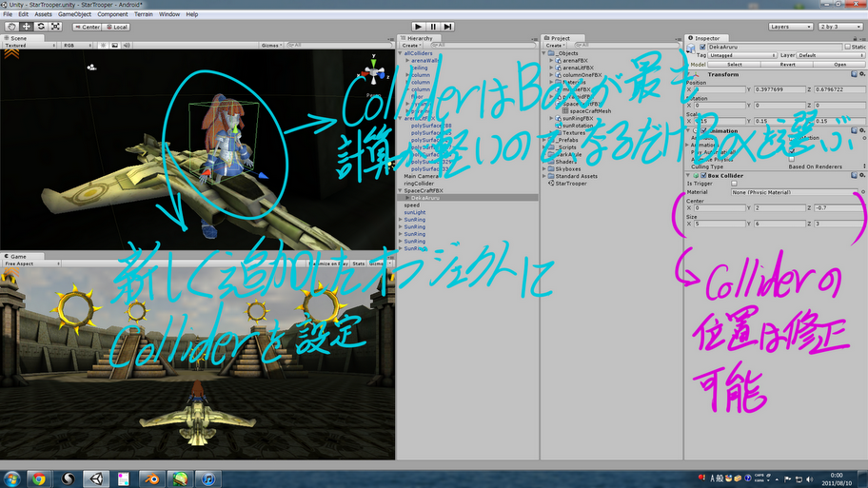Expand Standard Assets folder in Project
Image resolution: width=868 pixels, height=488 pixels.
544,176
